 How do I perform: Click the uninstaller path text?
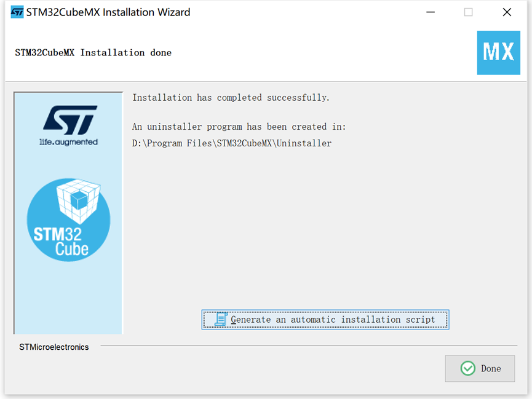232,143
